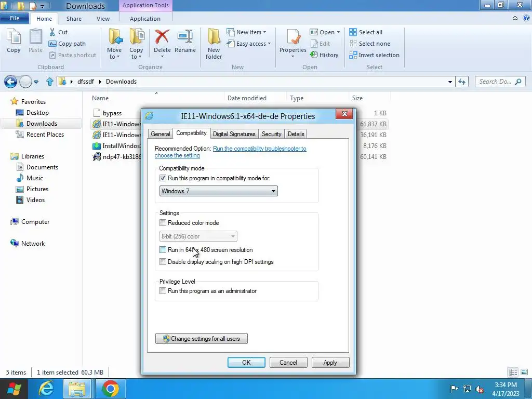532x399 pixels.
Task: Click Select all in the ribbon
Action: [366, 32]
